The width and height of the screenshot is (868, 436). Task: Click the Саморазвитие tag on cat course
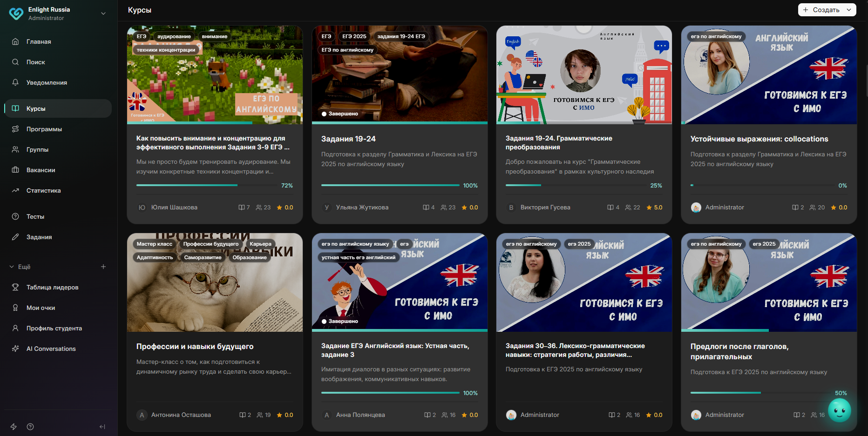pos(203,257)
